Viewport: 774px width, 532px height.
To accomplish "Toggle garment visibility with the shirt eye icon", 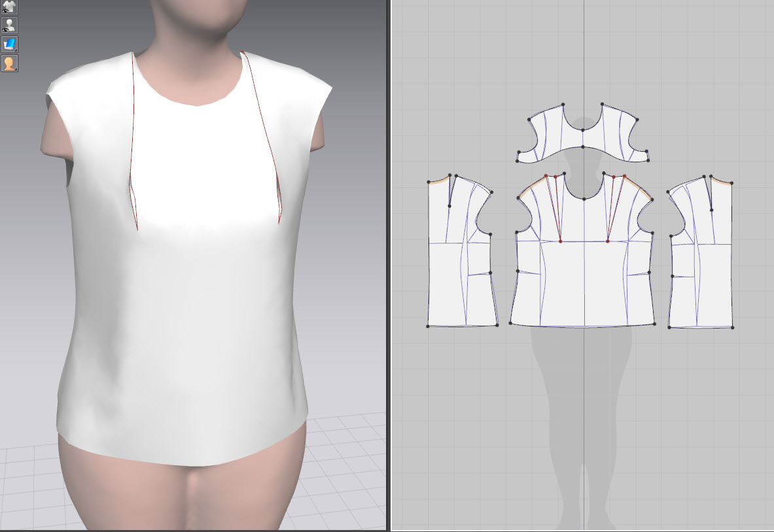I will (9, 7).
